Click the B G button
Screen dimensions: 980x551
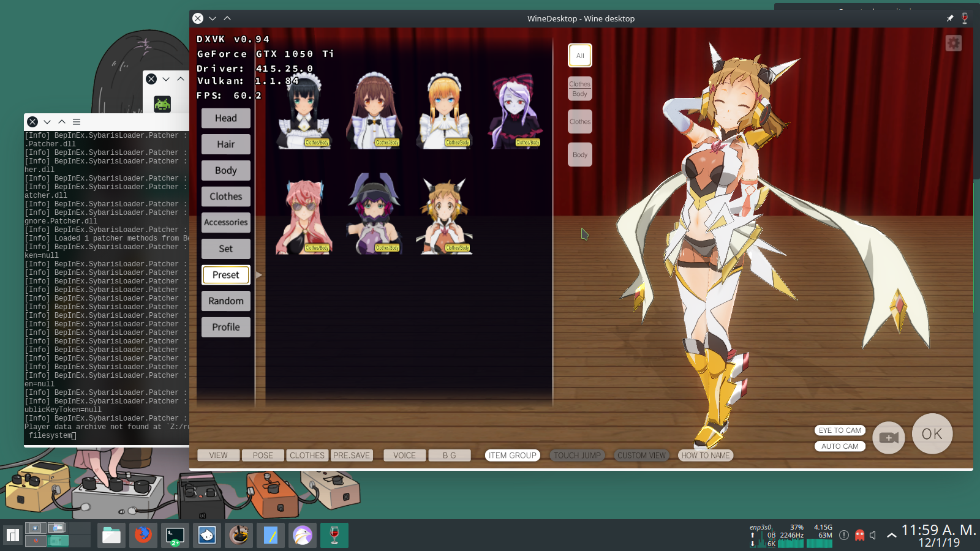449,455
